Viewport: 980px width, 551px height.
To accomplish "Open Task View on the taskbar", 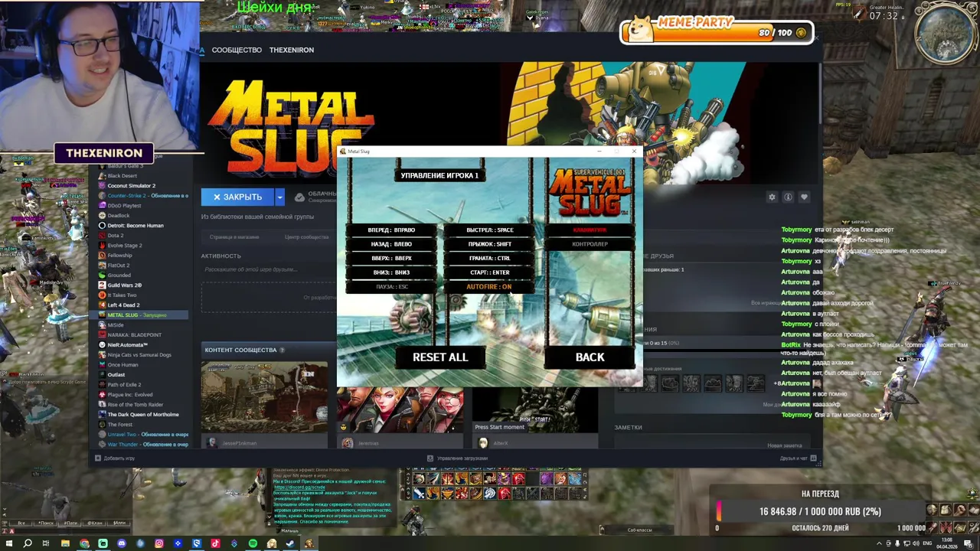I will (x=46, y=543).
